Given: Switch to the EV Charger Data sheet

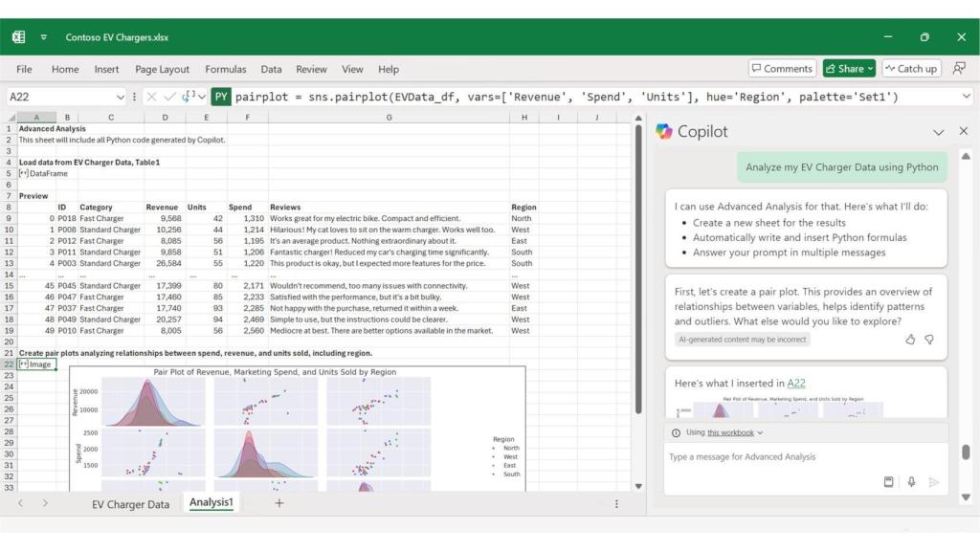Looking at the screenshot, I should click(x=131, y=504).
